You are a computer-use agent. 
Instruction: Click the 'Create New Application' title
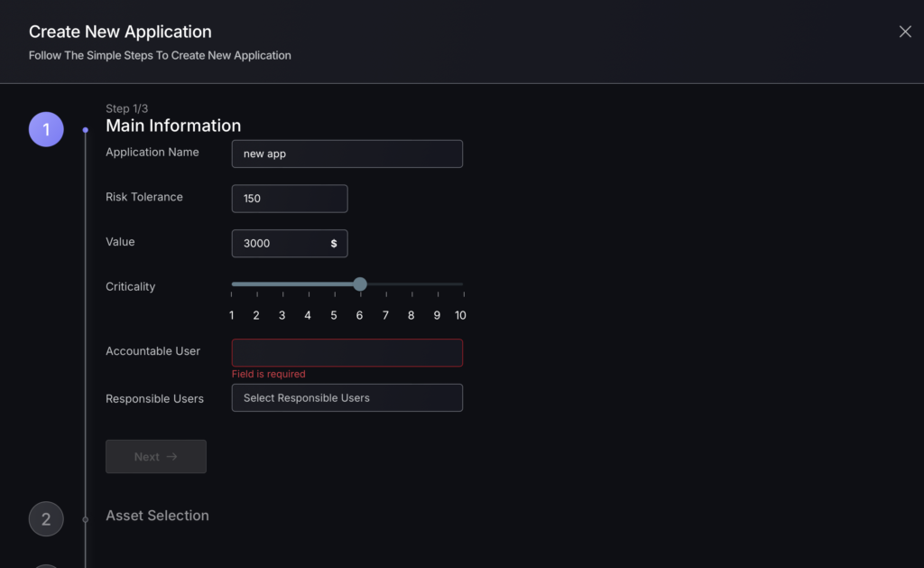120,32
